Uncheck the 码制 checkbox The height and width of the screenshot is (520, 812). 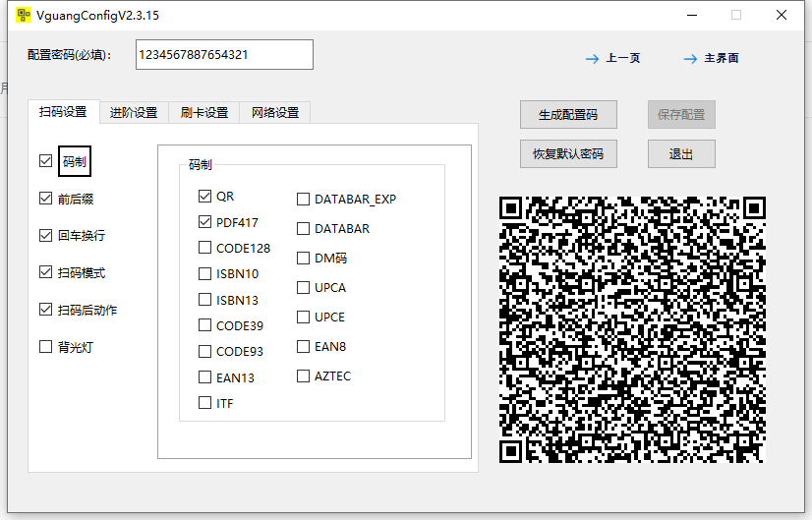[x=45, y=161]
